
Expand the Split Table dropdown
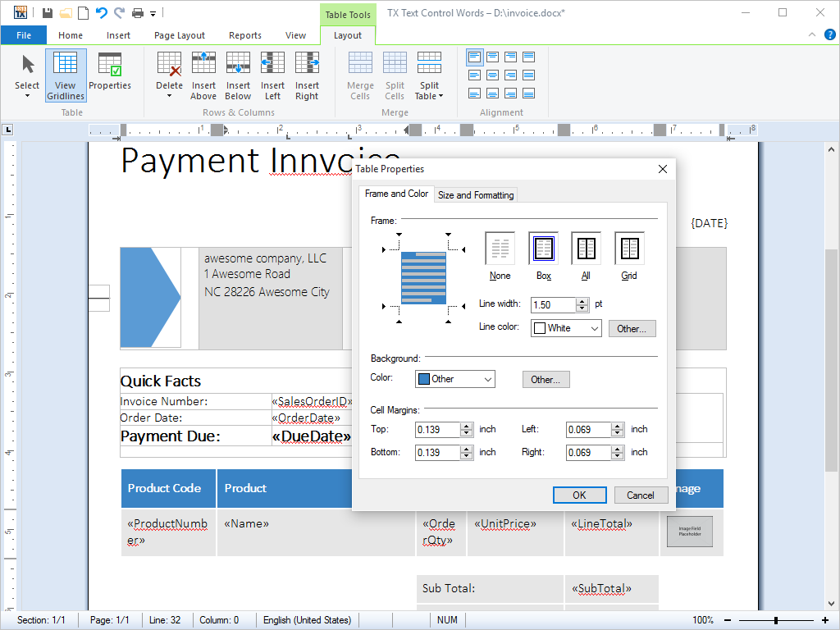(x=430, y=75)
